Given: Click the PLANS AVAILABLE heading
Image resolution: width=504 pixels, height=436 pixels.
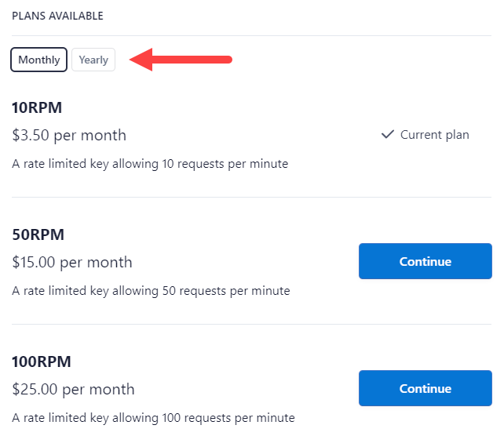Looking at the screenshot, I should 57,16.
